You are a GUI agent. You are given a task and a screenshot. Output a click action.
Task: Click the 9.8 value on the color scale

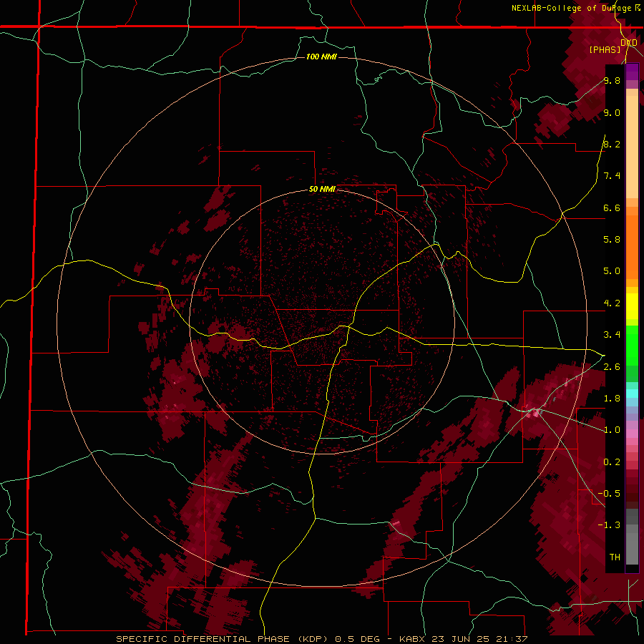pos(612,80)
